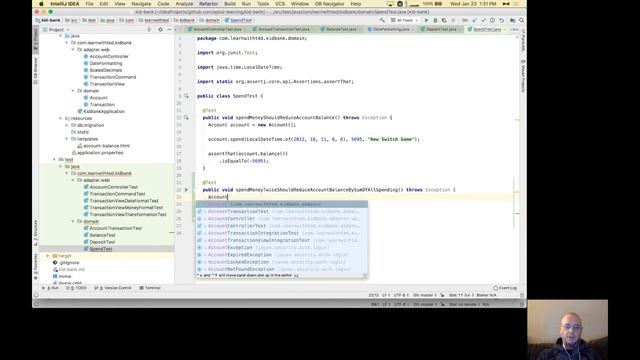Click the Debug bug icon in toolbar
The image size is (640, 360).
pyautogui.click(x=435, y=20)
